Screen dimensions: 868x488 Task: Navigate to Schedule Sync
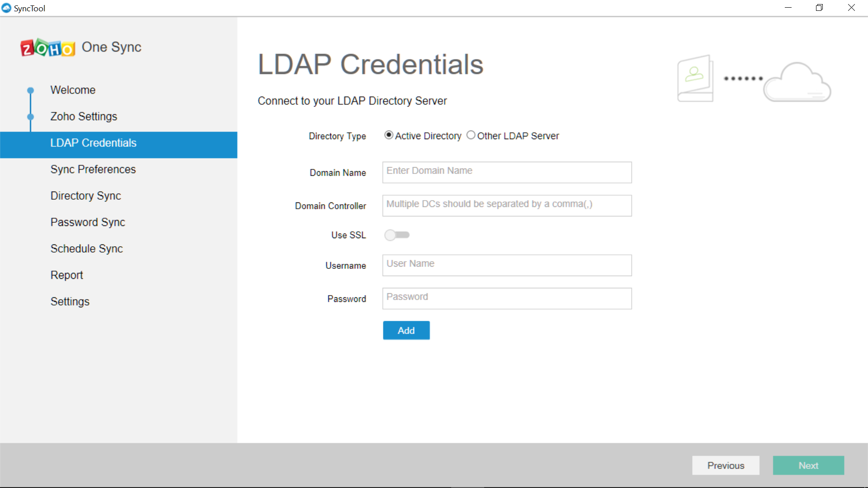click(x=86, y=248)
